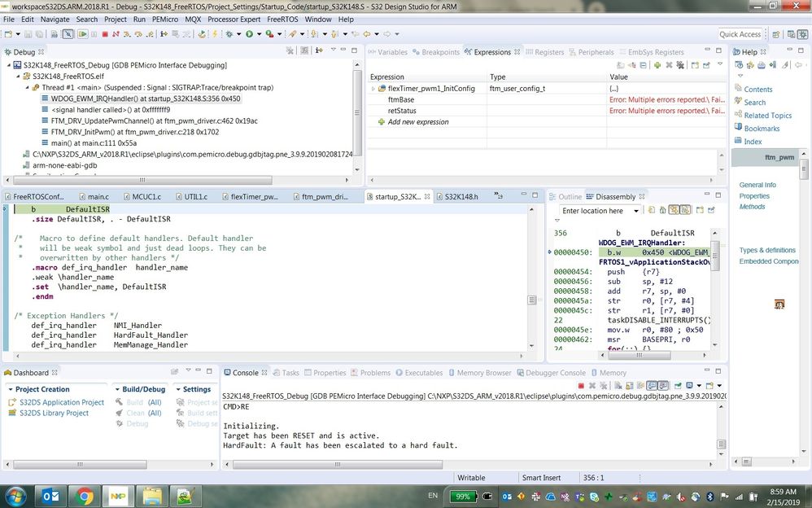
Task: Click Add new expression row
Action: [417, 122]
